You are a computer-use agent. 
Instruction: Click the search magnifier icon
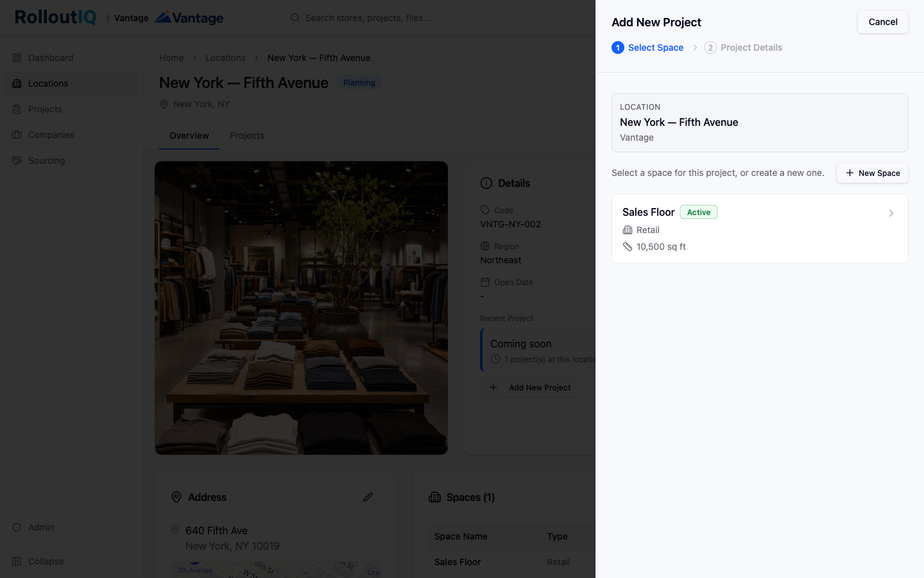(295, 18)
